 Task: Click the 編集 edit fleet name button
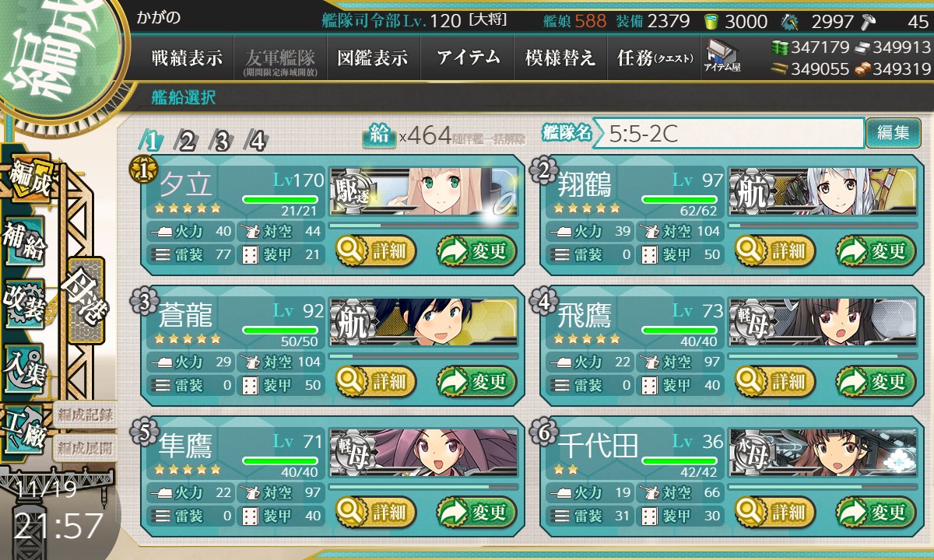pos(894,133)
